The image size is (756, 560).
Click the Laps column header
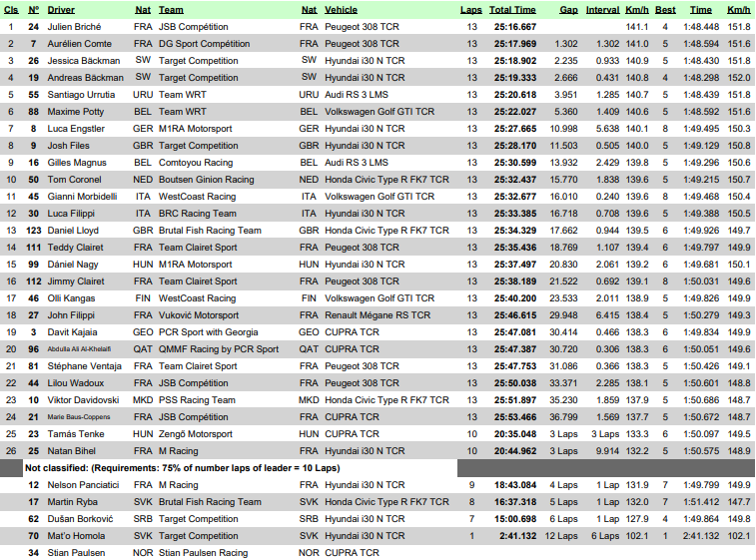coord(470,9)
